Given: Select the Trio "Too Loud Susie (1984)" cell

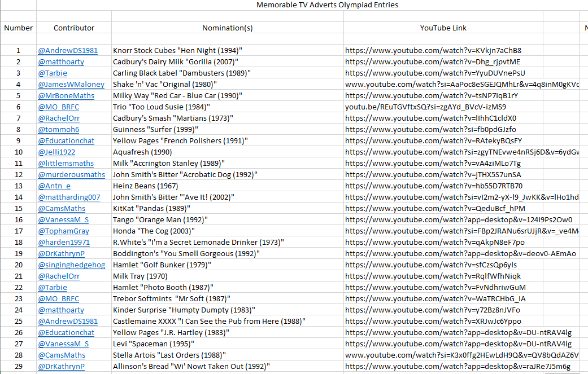Looking at the screenshot, I should [x=228, y=107].
